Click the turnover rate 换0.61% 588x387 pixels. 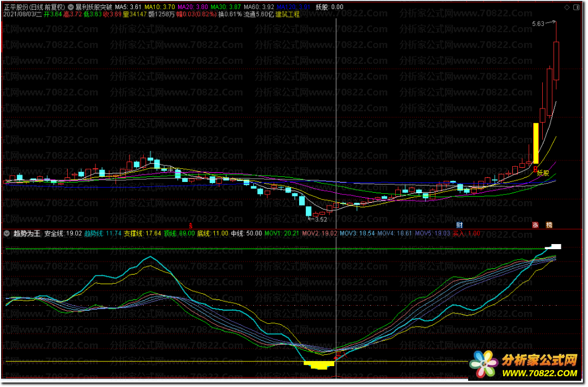230,14
